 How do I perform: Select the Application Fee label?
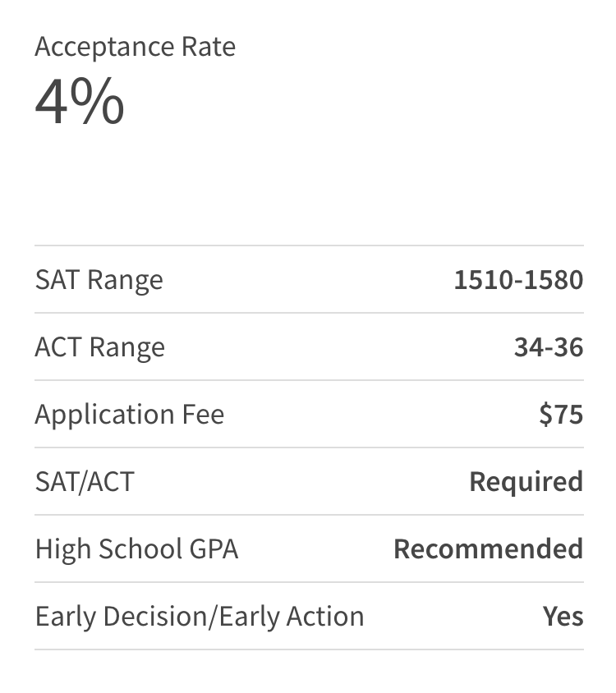(129, 415)
